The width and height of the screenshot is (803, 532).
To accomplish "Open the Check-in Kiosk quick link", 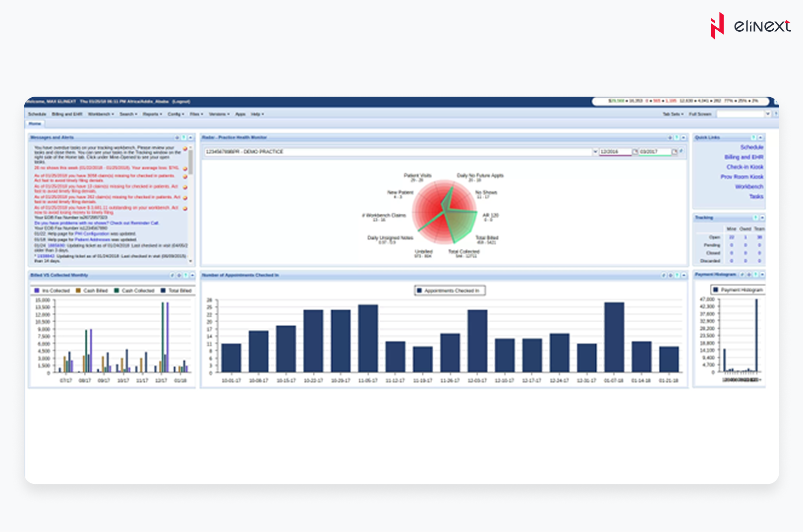I will pos(745,167).
